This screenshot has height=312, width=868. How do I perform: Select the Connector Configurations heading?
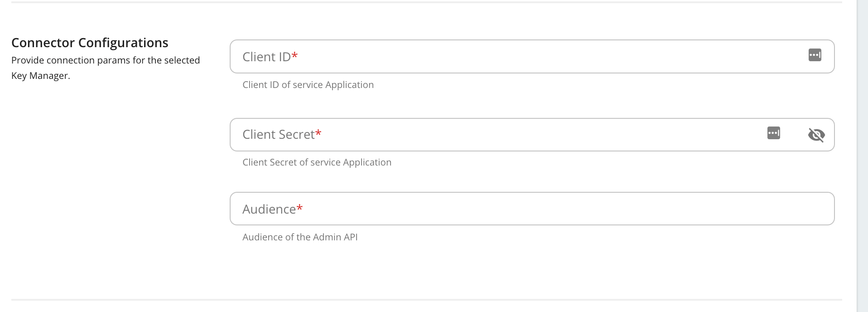point(90,43)
